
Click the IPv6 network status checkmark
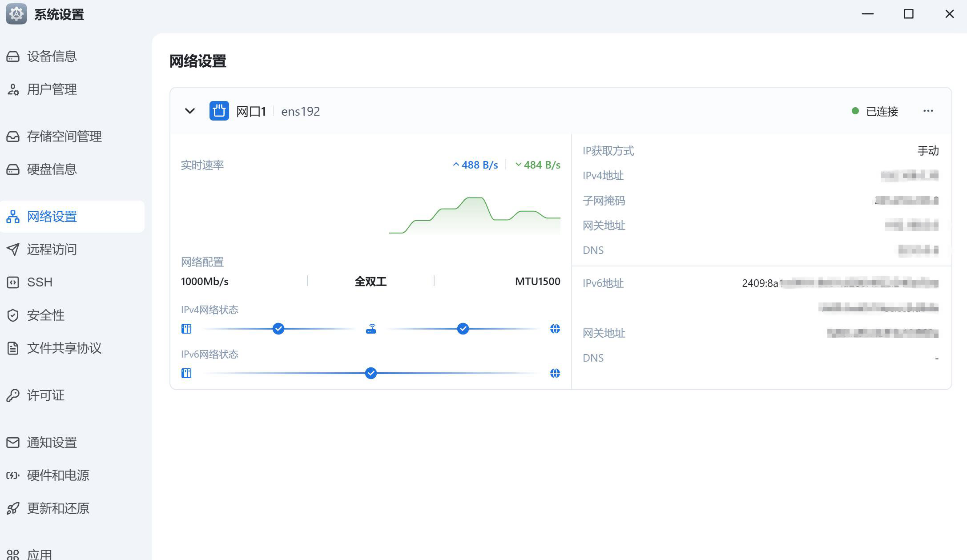tap(371, 373)
